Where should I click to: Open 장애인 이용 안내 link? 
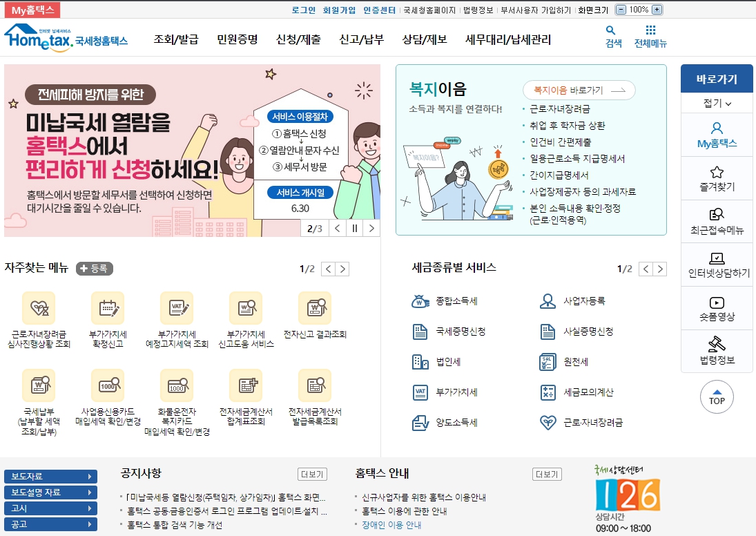click(391, 525)
